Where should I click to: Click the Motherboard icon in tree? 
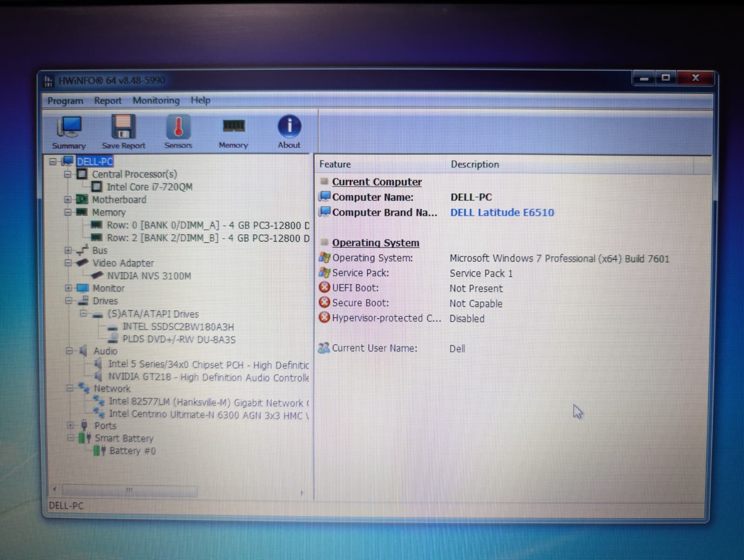(82, 200)
